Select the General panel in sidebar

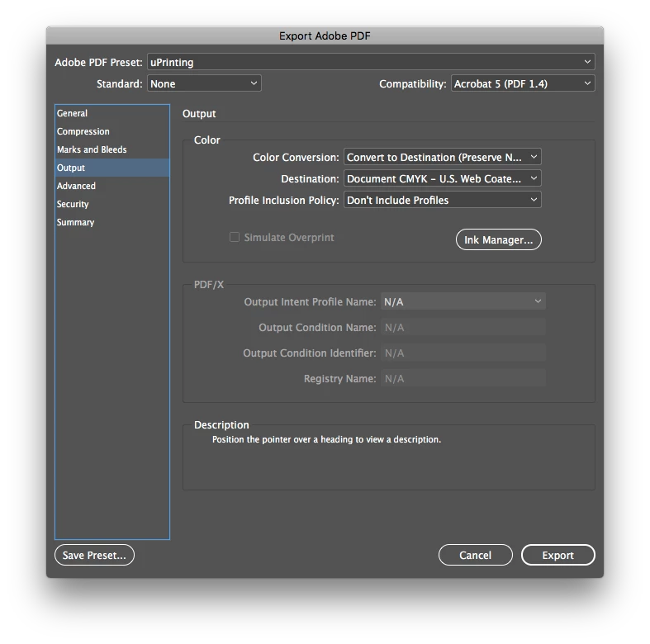click(112, 113)
